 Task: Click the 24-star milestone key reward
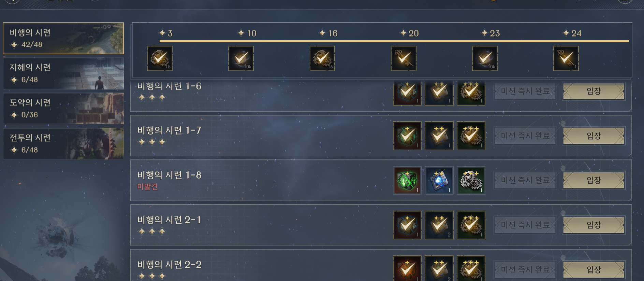pos(566,58)
